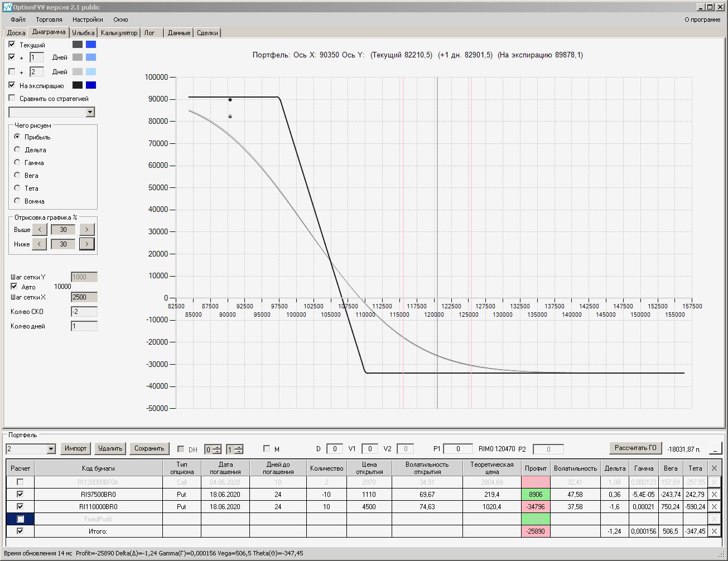
Task: Open the strategy comparison dropdown
Action: click(90, 112)
